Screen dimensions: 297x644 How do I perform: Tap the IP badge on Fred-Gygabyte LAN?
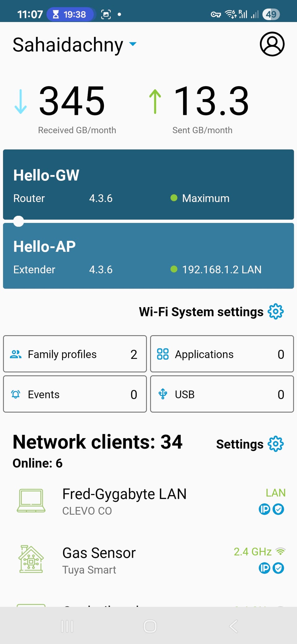(265, 509)
